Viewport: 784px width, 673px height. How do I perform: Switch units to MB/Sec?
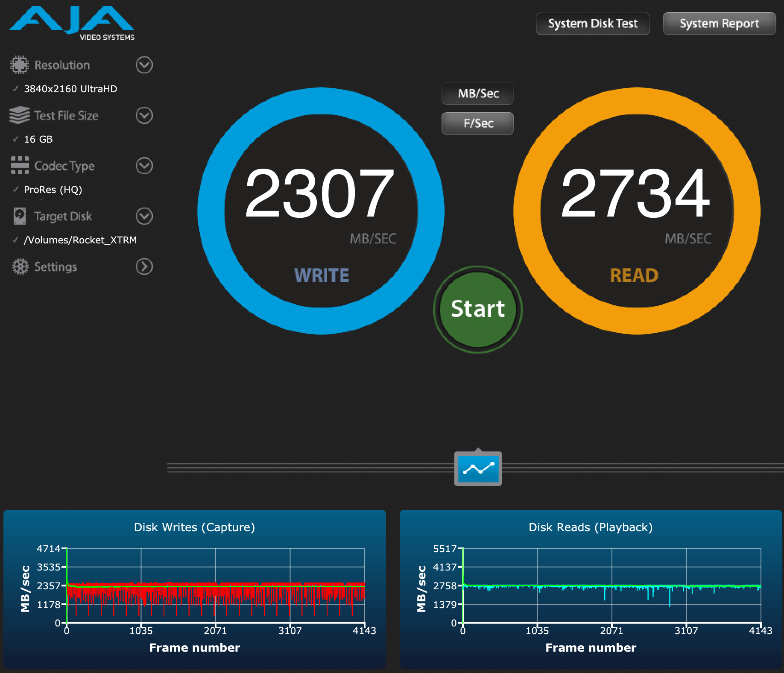pyautogui.click(x=478, y=94)
